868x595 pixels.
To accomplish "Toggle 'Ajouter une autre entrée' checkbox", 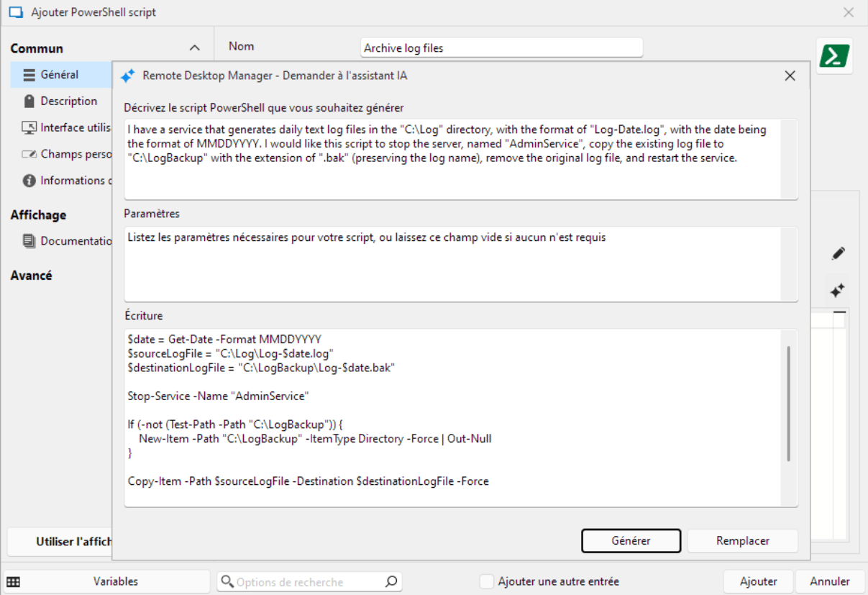I will coord(487,581).
